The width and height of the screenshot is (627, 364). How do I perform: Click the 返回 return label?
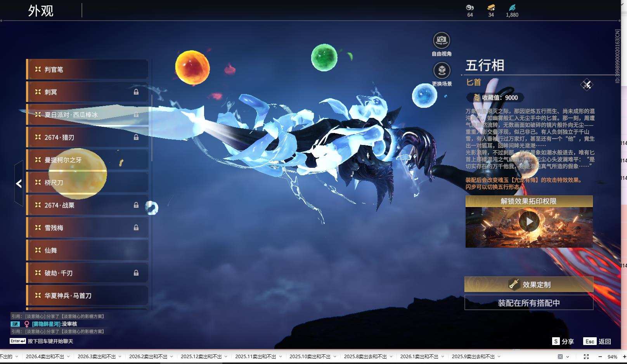(605, 341)
